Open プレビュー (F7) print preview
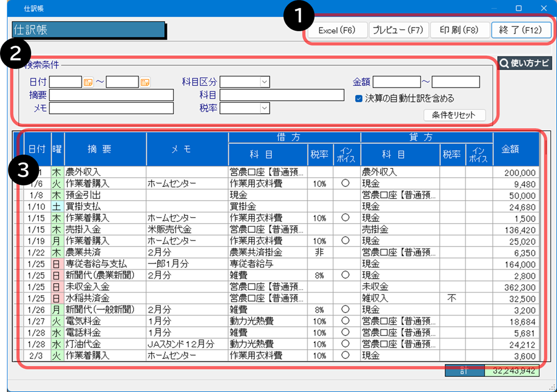 pyautogui.click(x=398, y=31)
